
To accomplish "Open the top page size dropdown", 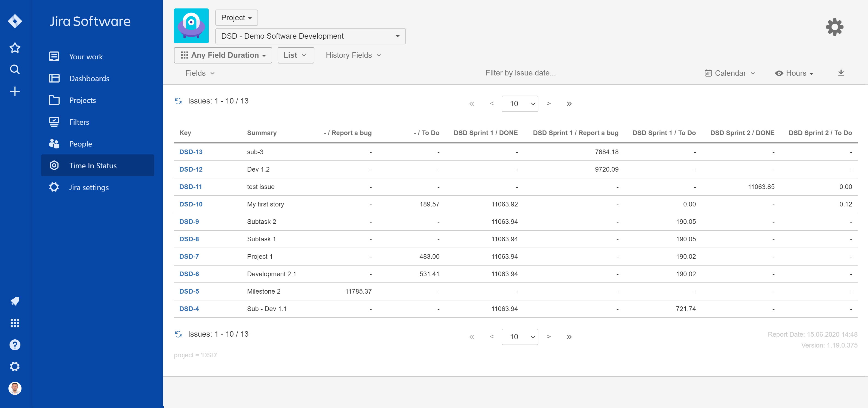I will [x=519, y=103].
